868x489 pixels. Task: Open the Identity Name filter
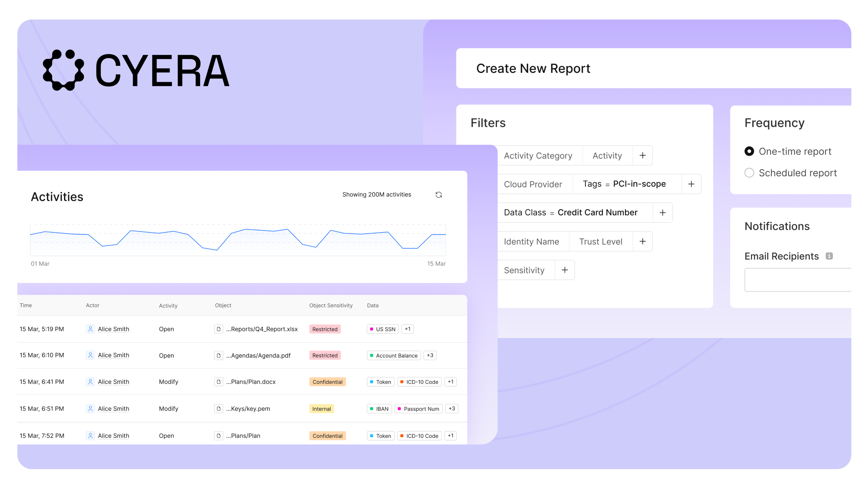coord(531,241)
